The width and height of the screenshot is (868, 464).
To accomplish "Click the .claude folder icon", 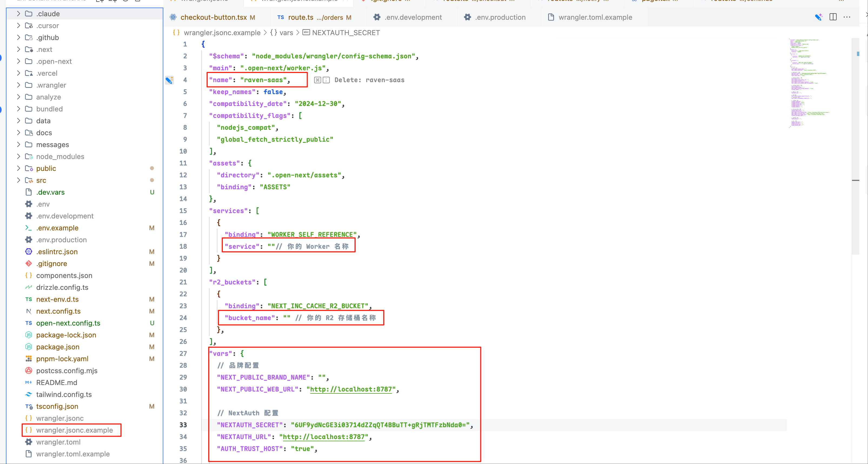I will (x=29, y=14).
